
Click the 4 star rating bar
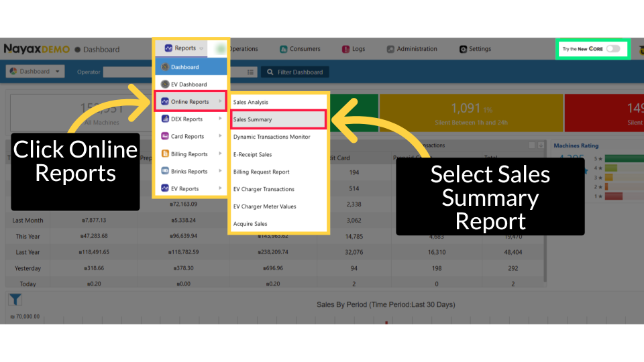[611, 168]
